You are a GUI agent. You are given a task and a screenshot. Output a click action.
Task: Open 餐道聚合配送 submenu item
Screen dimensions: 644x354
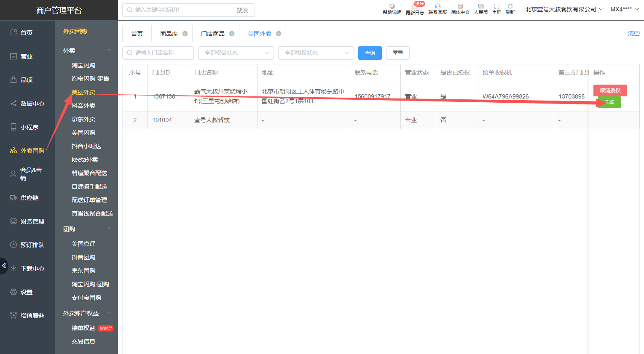(89, 173)
